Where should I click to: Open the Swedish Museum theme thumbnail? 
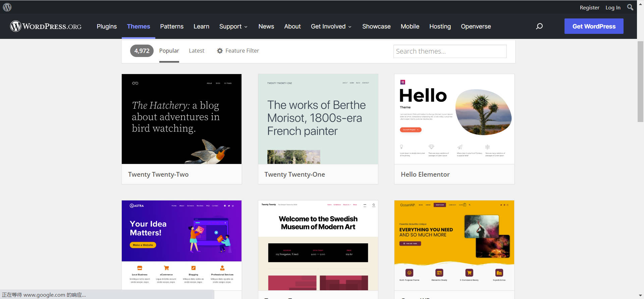coord(318,245)
